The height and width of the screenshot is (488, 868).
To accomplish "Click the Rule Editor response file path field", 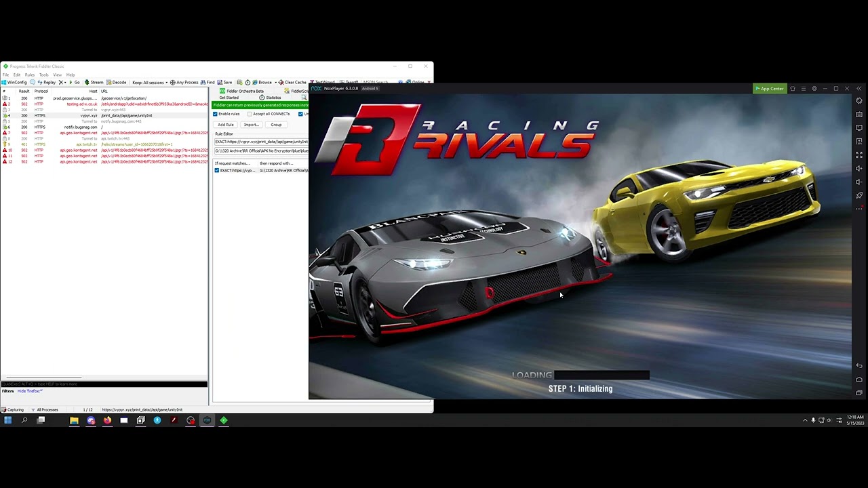I will (261, 150).
